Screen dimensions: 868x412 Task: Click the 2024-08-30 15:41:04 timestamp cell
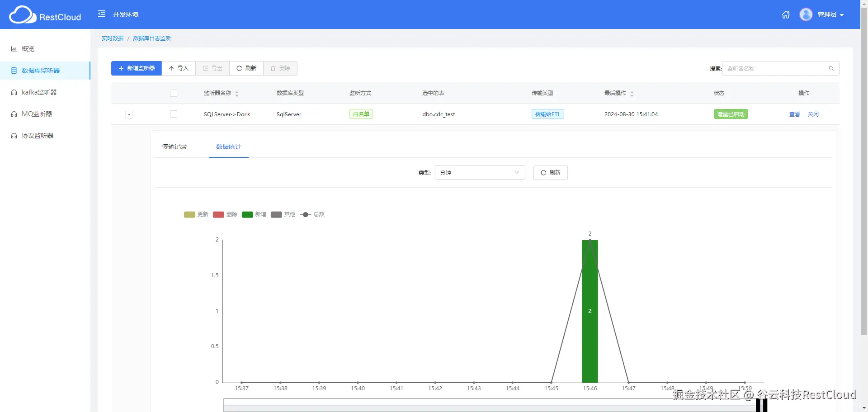coord(631,114)
